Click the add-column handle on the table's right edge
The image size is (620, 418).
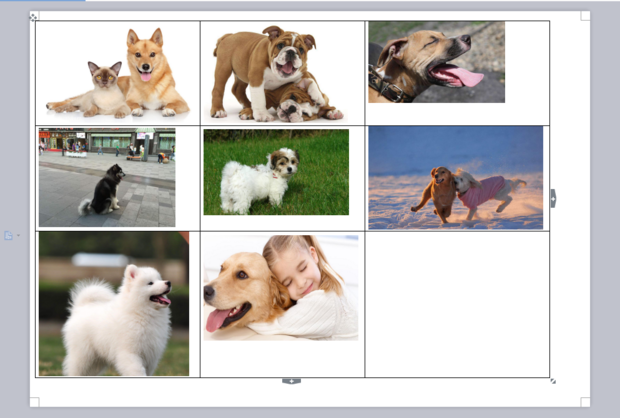coord(553,198)
